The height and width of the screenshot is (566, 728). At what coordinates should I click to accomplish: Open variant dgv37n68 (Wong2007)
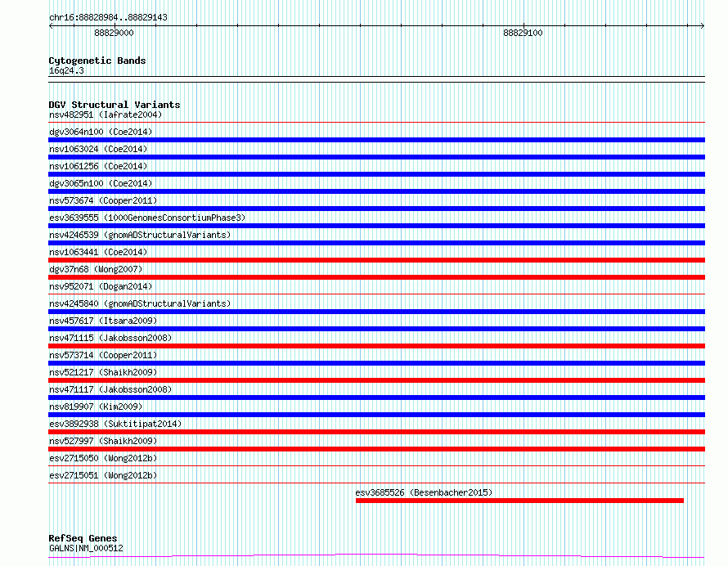(x=96, y=269)
